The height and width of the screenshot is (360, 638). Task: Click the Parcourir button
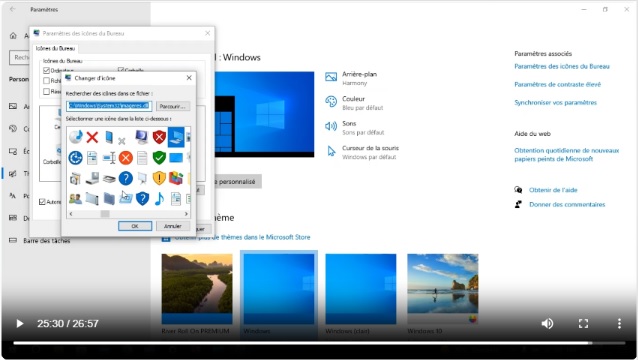tap(173, 106)
